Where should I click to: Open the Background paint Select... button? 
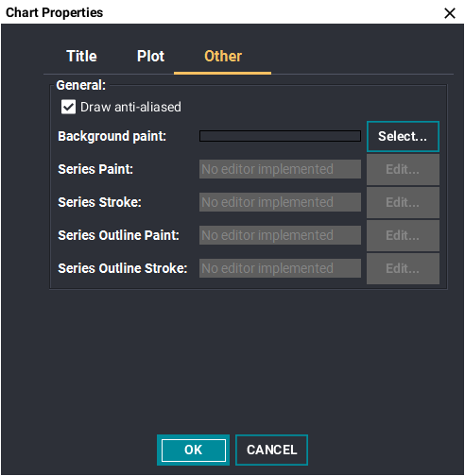point(403,137)
